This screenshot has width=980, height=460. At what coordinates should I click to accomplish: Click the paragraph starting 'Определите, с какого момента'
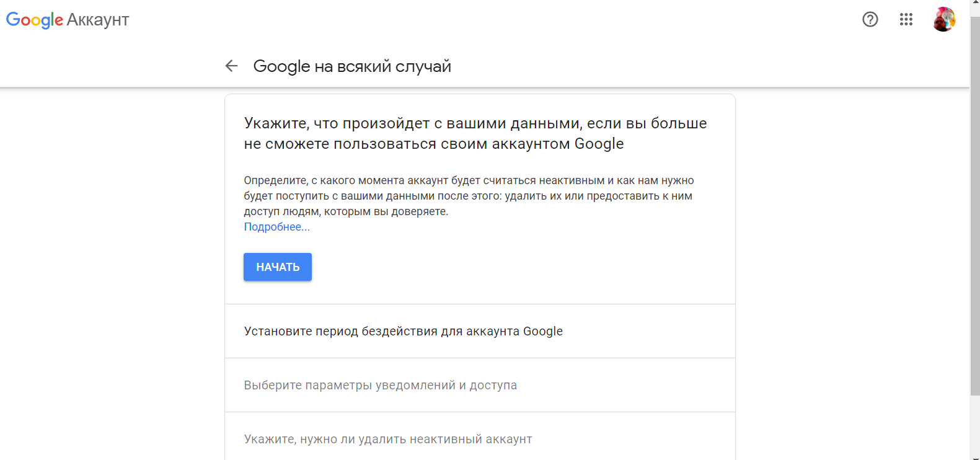click(x=469, y=196)
